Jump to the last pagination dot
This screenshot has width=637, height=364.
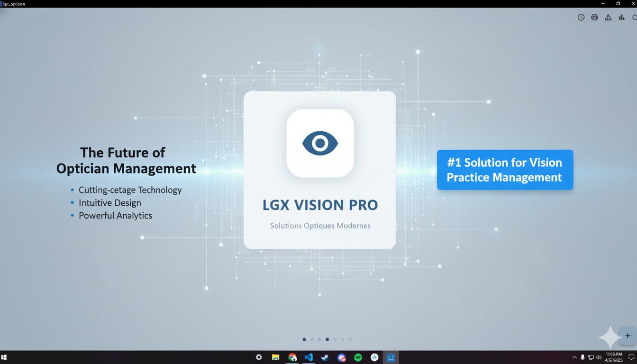point(350,339)
